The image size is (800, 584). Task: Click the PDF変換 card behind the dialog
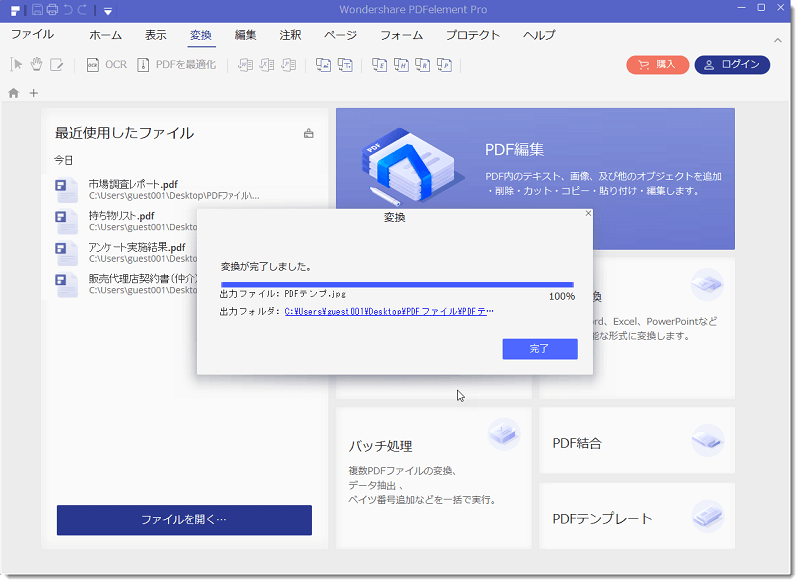click(x=664, y=328)
